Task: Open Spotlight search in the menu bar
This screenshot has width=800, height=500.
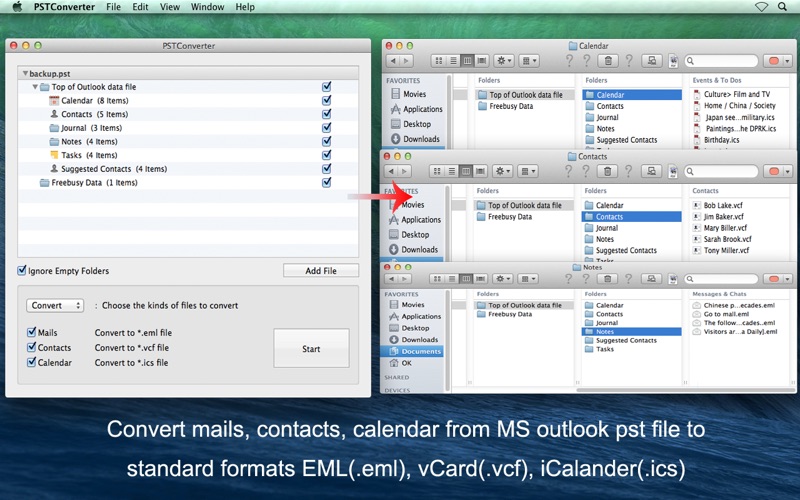Action: point(782,7)
